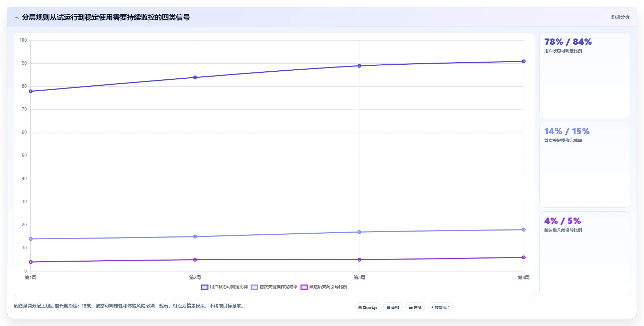Click the 触达后关闭引导比例 point at 第3周

tap(359, 260)
